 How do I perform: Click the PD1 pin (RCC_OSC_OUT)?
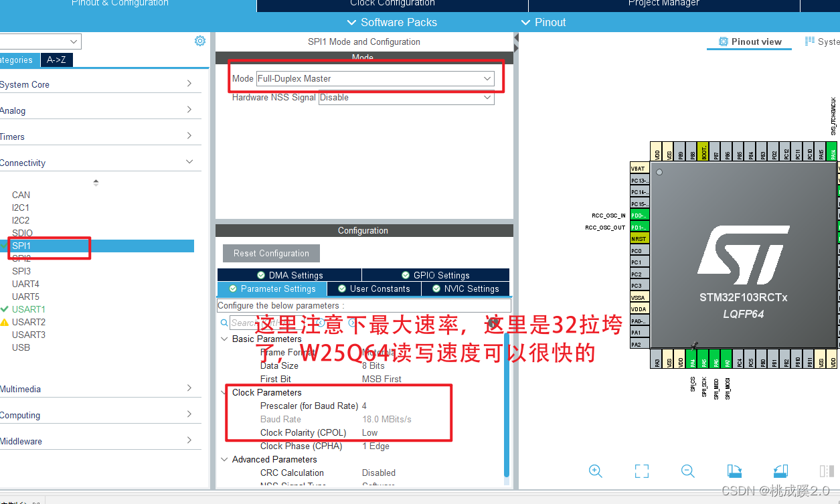[x=639, y=228]
